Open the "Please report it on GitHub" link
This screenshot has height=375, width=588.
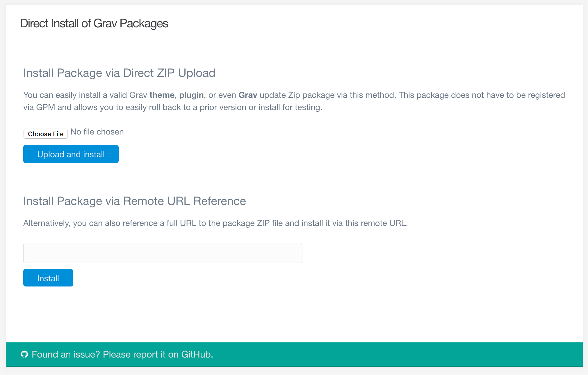tap(158, 354)
